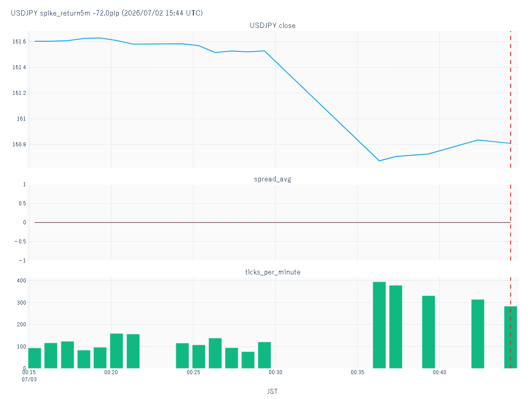Click the 161.6 y-axis label
The image size is (532, 399).
19,42
